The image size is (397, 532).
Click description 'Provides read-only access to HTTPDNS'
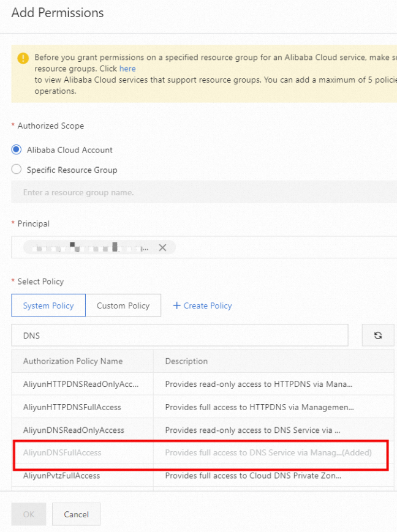point(259,384)
